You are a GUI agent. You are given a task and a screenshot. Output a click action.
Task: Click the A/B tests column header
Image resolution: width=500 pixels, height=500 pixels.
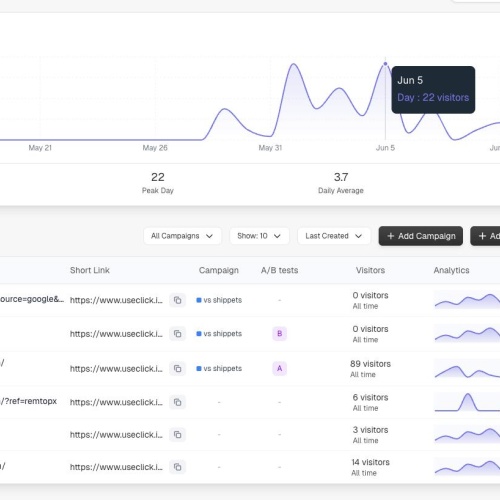click(x=279, y=270)
